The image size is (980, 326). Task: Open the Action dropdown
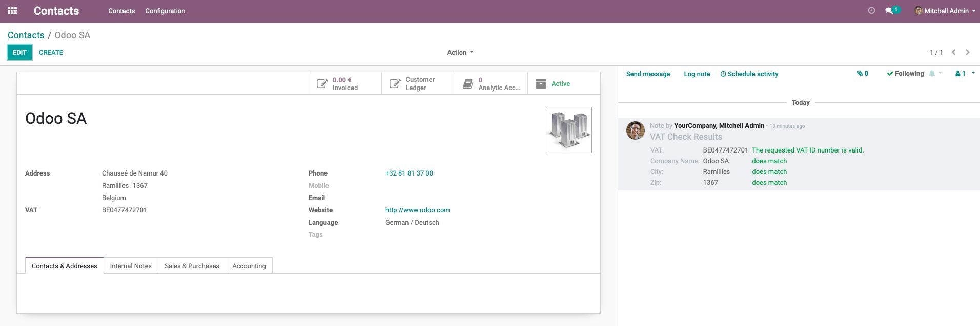pyautogui.click(x=460, y=52)
